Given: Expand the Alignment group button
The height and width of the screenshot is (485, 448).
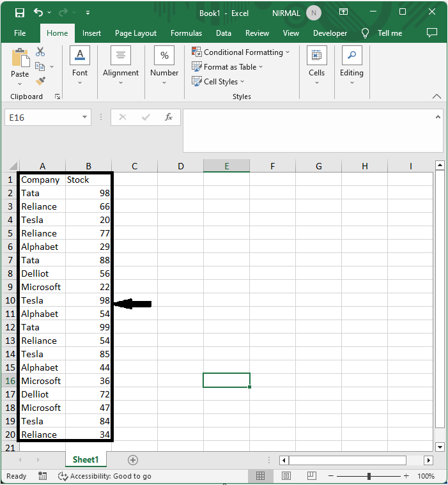Looking at the screenshot, I should (x=121, y=65).
